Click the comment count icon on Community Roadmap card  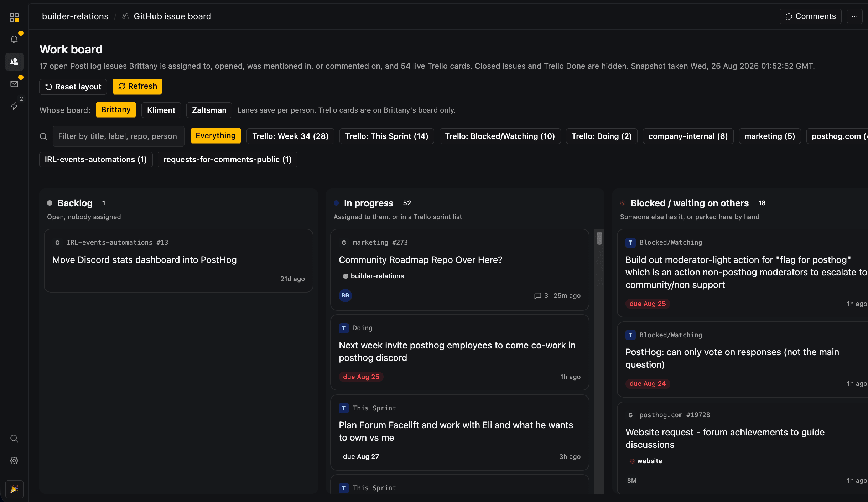pos(537,296)
